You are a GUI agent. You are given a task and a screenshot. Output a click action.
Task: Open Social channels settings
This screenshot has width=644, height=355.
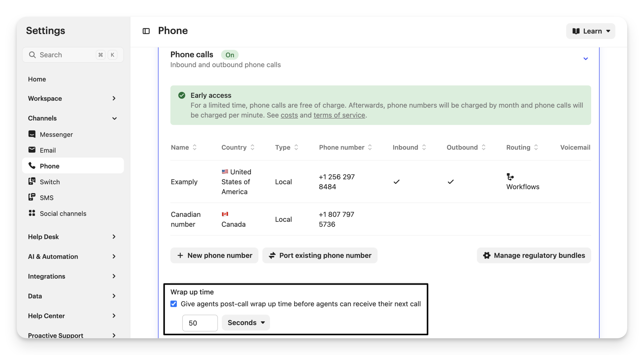[x=73, y=213]
